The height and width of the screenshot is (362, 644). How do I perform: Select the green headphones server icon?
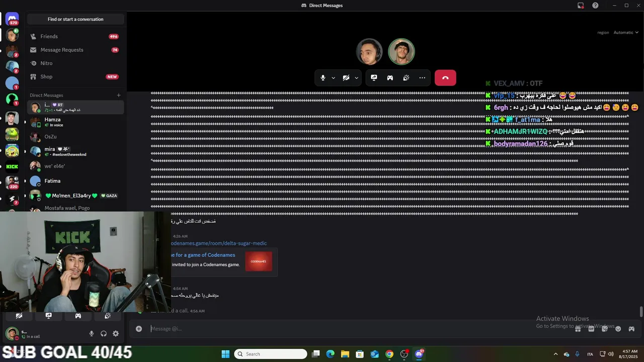(12, 99)
